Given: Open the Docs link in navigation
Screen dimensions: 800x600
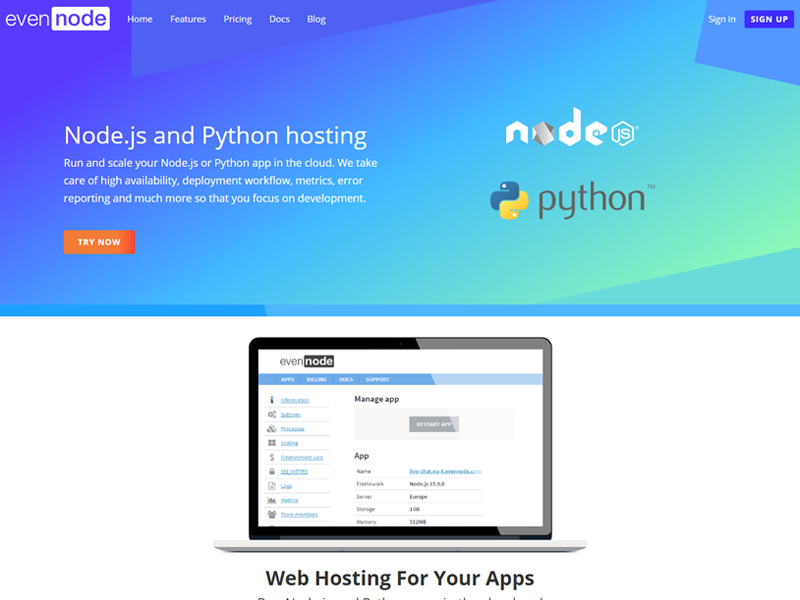Looking at the screenshot, I should 280,19.
